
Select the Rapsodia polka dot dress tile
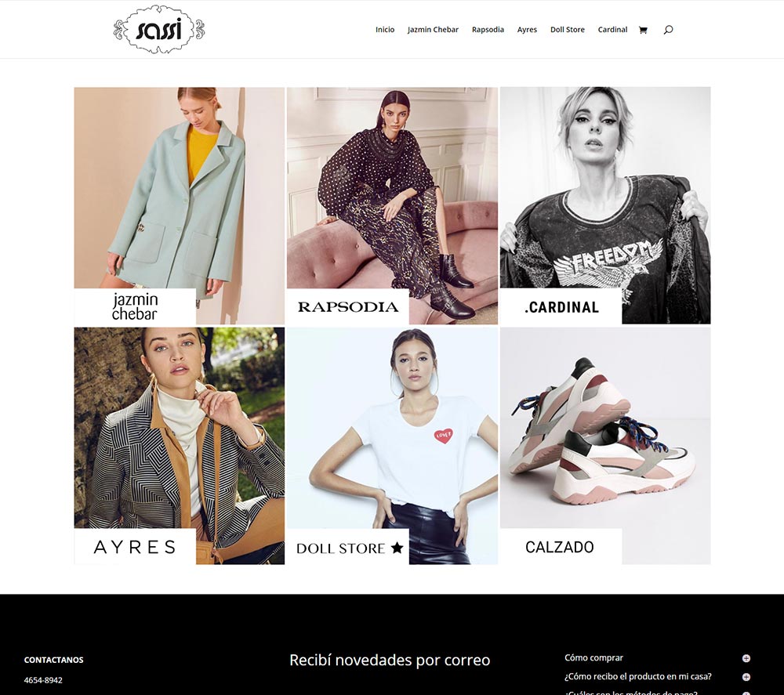[392, 206]
